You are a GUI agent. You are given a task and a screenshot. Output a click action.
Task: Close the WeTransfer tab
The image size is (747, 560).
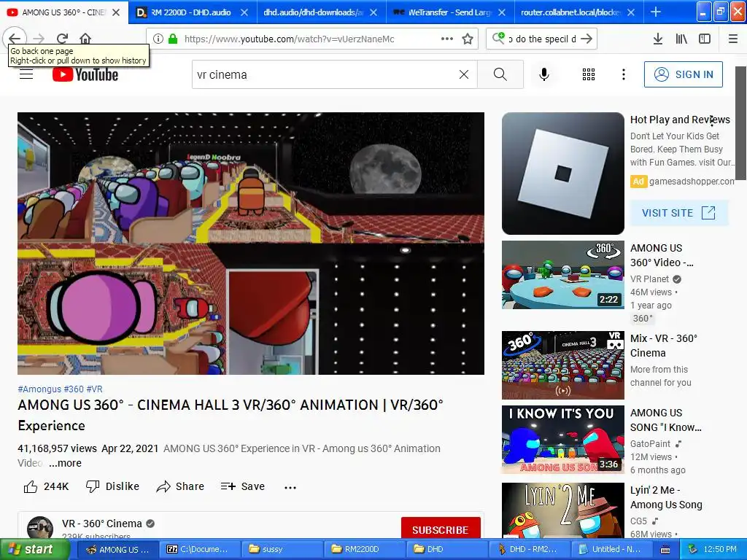coord(502,12)
